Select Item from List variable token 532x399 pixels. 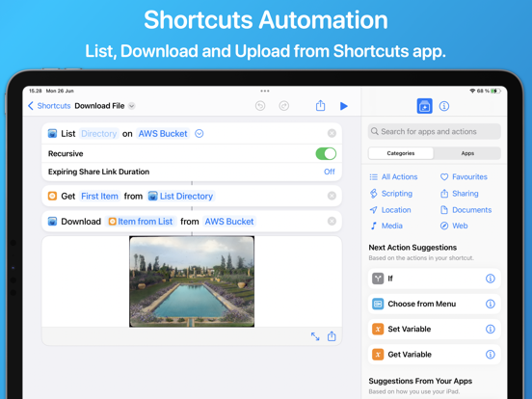pyautogui.click(x=141, y=222)
